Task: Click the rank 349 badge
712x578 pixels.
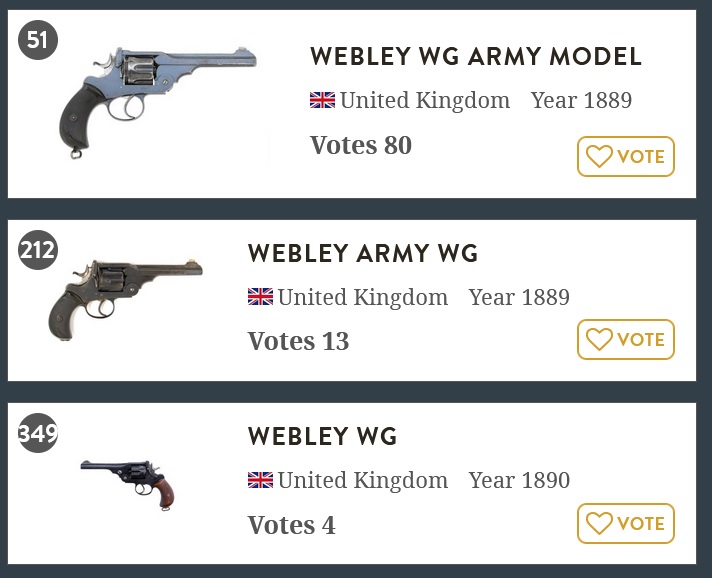Action: click(x=38, y=434)
